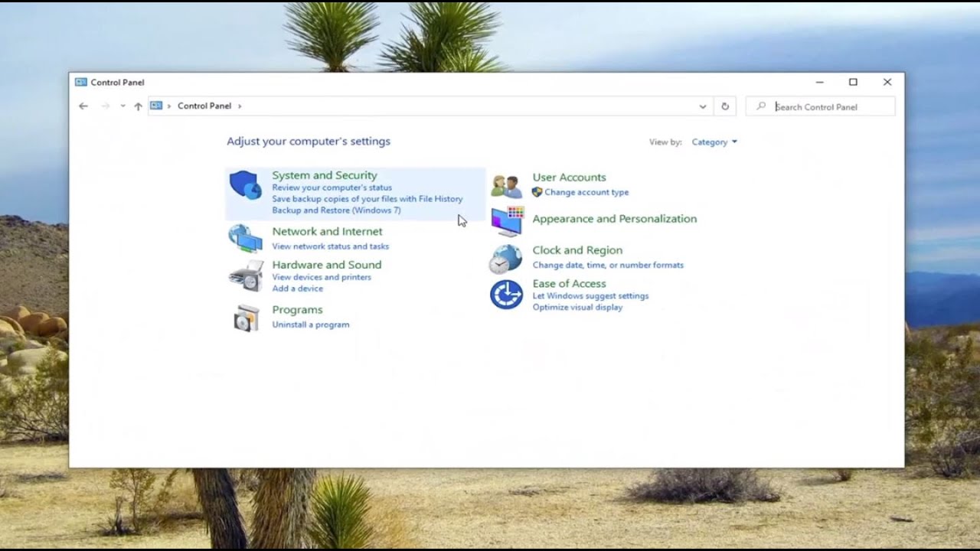
Task: Click the search magnifier icon
Action: point(761,106)
